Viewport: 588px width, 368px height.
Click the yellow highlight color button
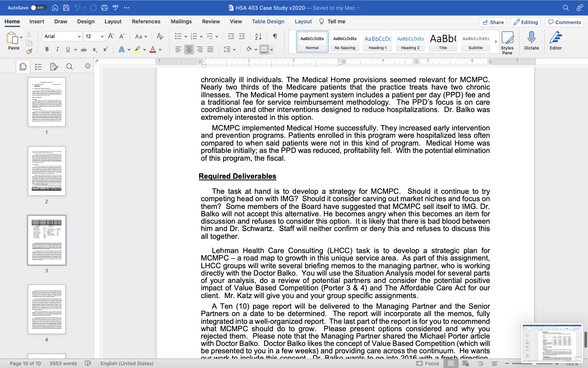pos(137,49)
